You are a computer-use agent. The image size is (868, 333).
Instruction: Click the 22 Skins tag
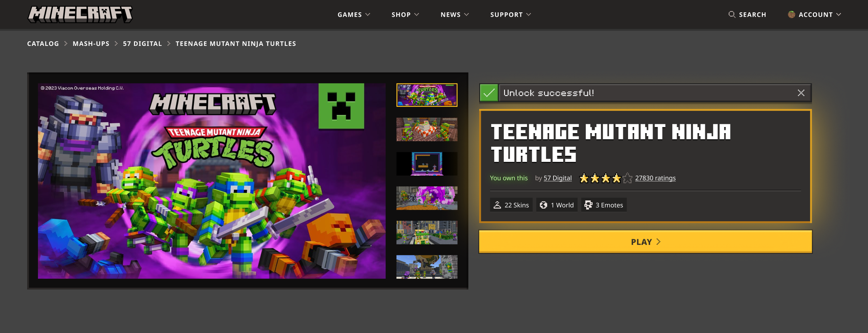pos(511,205)
